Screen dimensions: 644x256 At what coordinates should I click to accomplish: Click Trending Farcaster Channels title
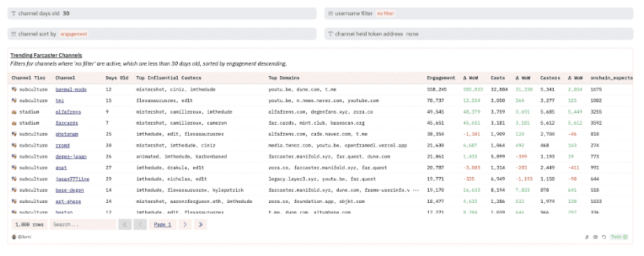46,55
